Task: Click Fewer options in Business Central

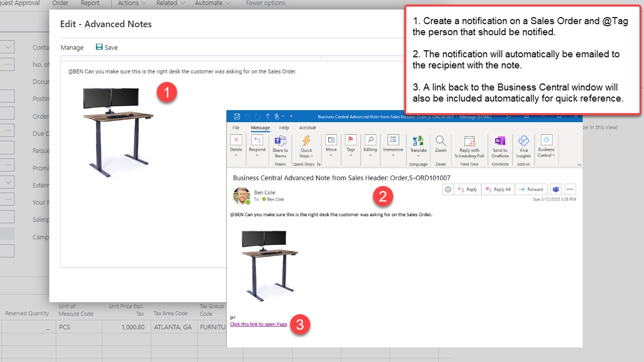Action: coord(265,3)
